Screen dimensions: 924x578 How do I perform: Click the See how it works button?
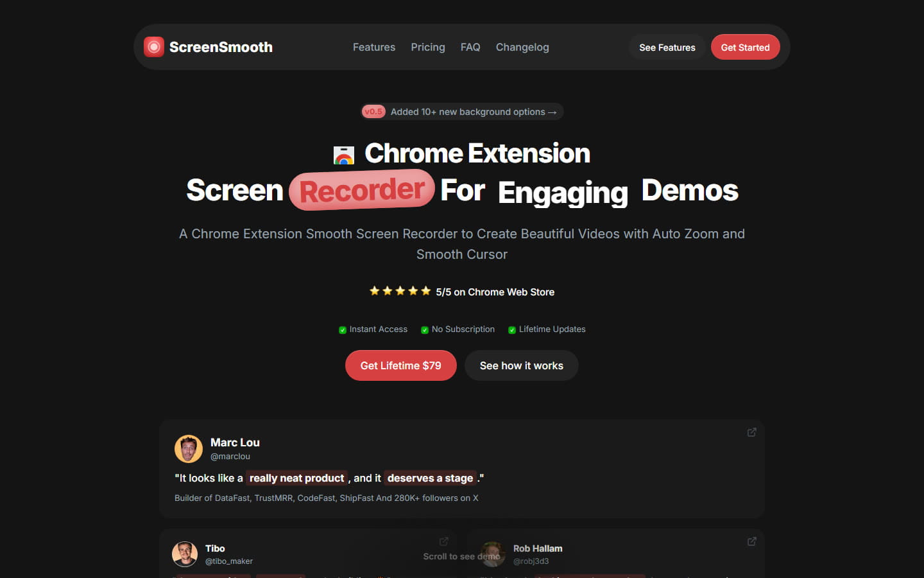coord(522,365)
